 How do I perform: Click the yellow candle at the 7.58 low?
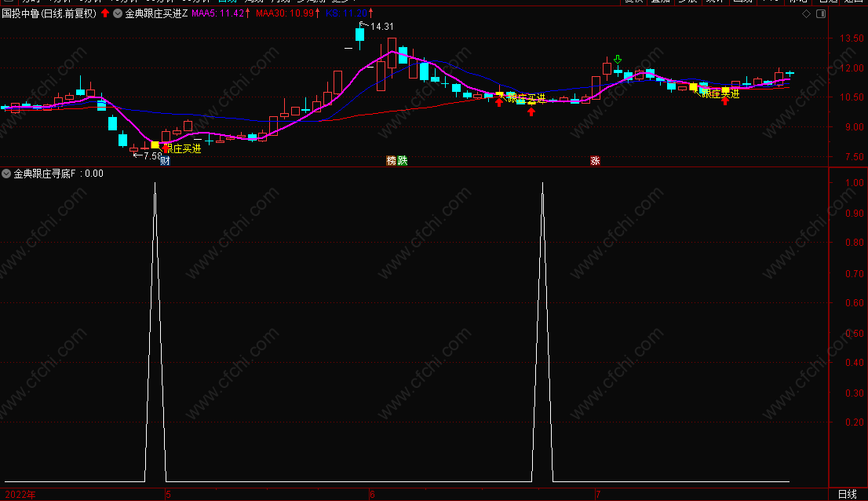point(155,144)
